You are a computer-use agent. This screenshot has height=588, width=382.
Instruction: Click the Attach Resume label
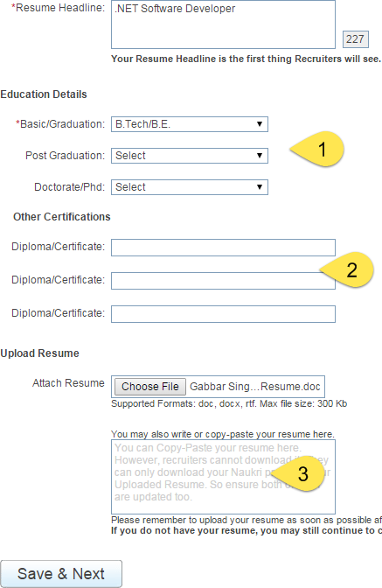point(68,383)
